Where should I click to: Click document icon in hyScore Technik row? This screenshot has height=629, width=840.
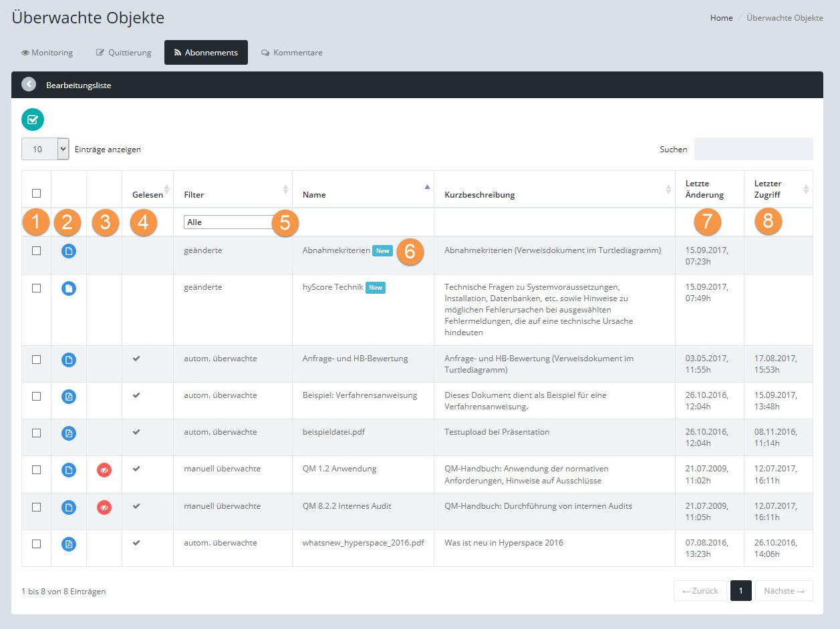(x=69, y=288)
